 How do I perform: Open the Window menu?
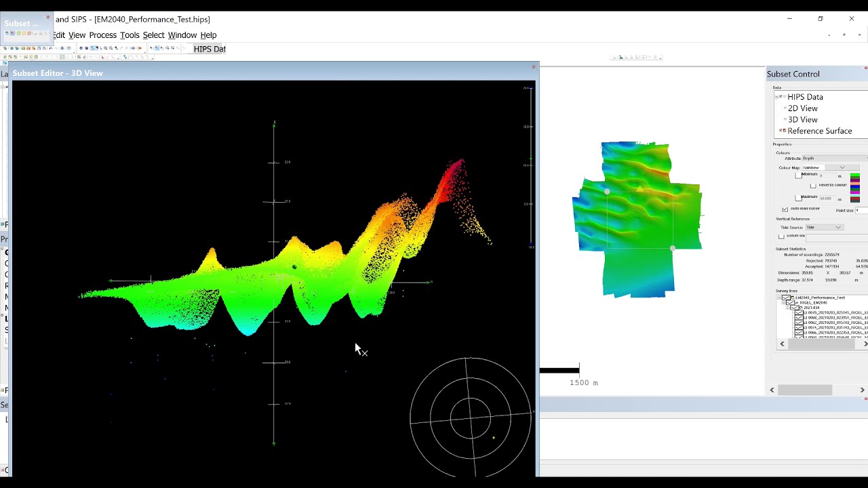click(182, 35)
